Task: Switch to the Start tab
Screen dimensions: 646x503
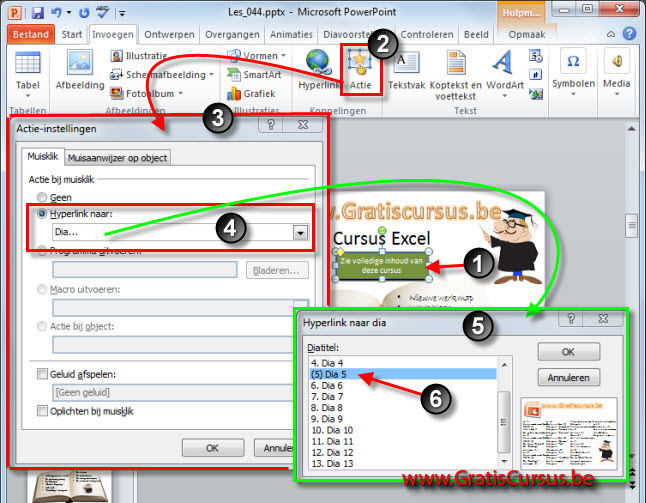Action: click(72, 34)
